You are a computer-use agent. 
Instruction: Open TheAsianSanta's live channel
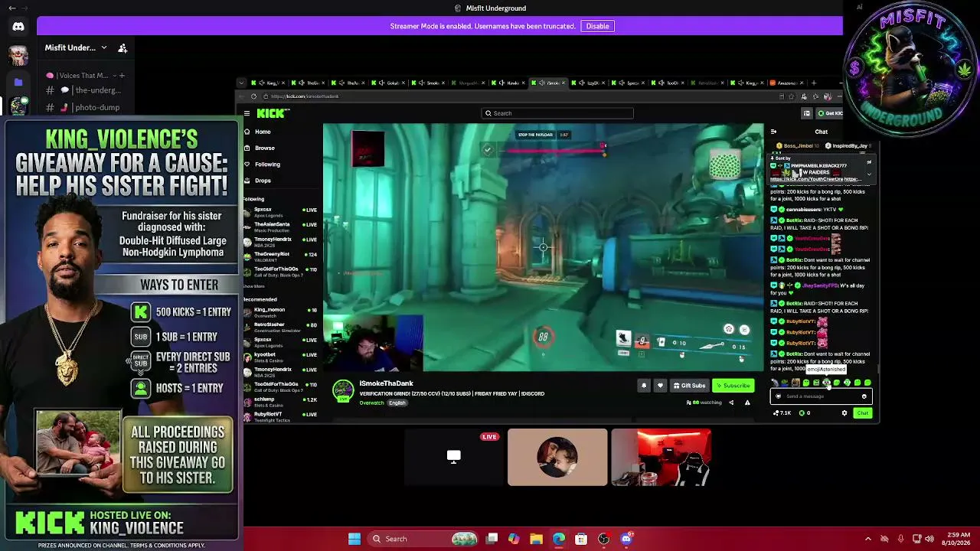[280, 227]
